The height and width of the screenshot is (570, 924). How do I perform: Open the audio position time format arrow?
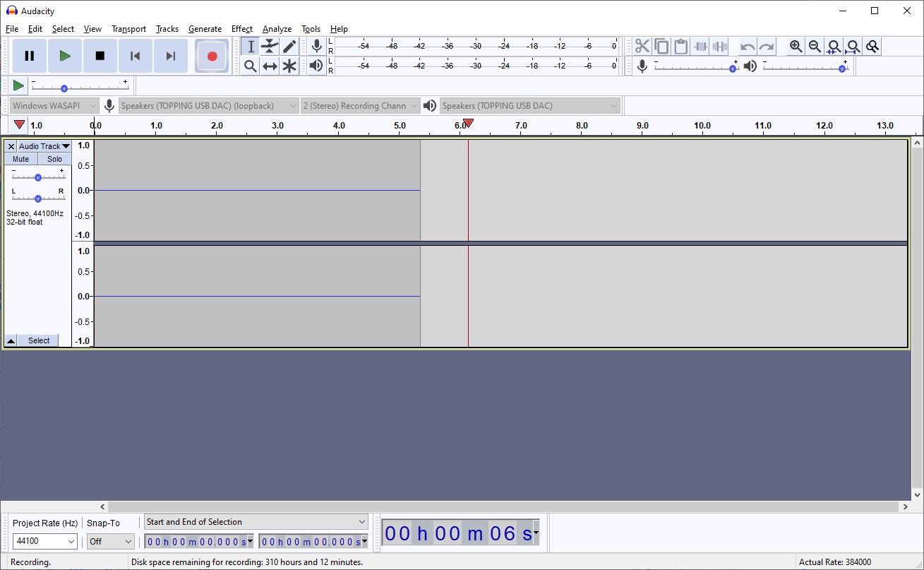[536, 533]
